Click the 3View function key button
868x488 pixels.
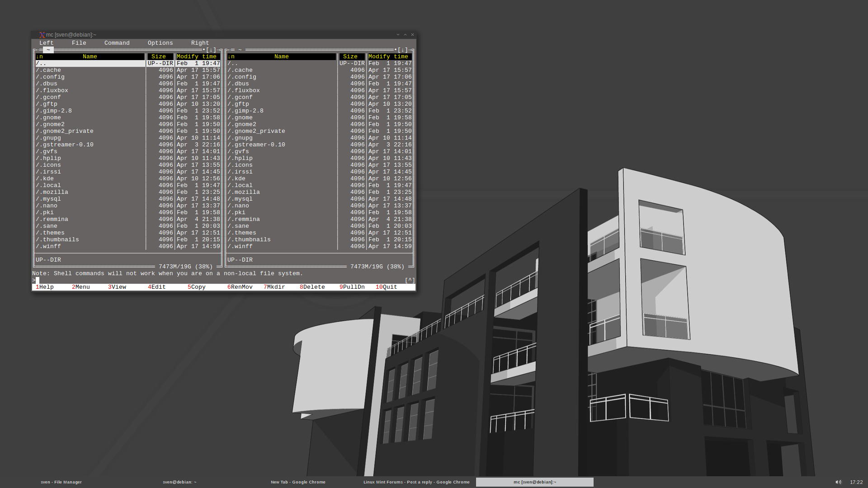coord(117,287)
